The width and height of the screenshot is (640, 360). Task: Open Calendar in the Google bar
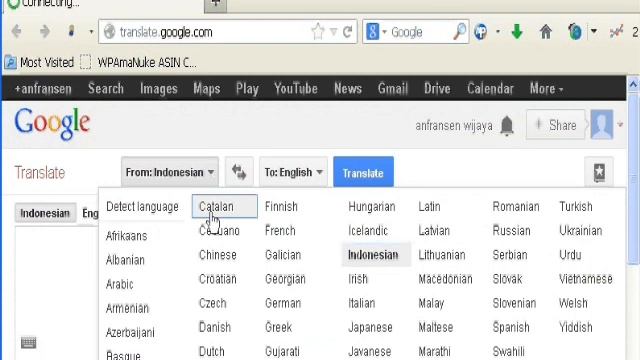pos(490,89)
